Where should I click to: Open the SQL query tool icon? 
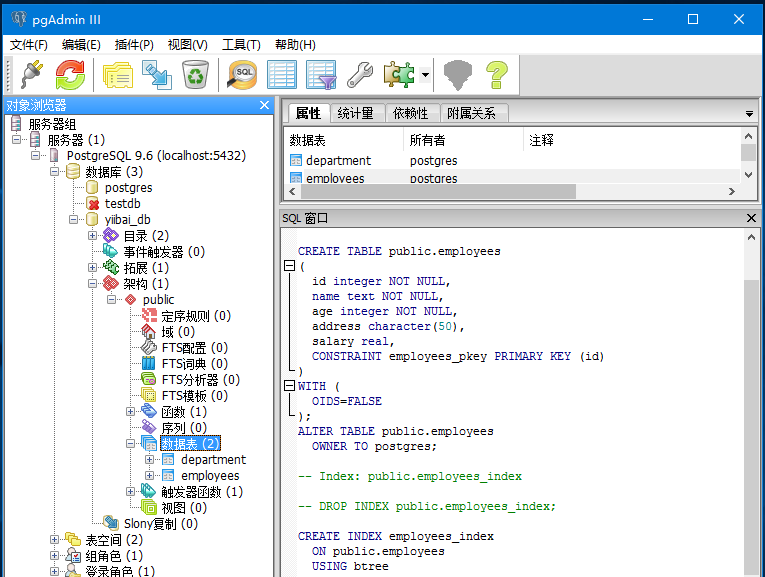pos(242,75)
